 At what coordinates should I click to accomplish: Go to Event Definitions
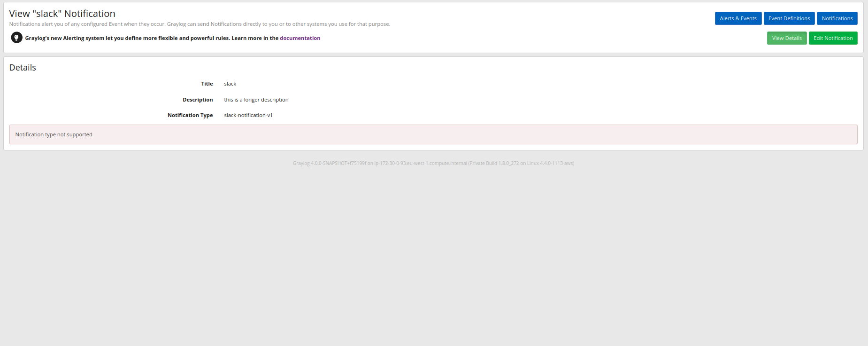click(x=789, y=18)
